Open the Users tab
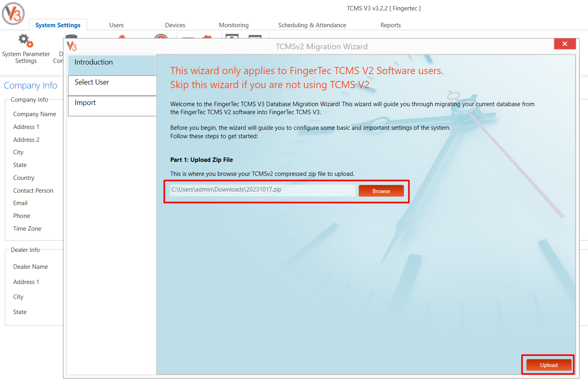Screen dimensions: 588x385 click(116, 25)
